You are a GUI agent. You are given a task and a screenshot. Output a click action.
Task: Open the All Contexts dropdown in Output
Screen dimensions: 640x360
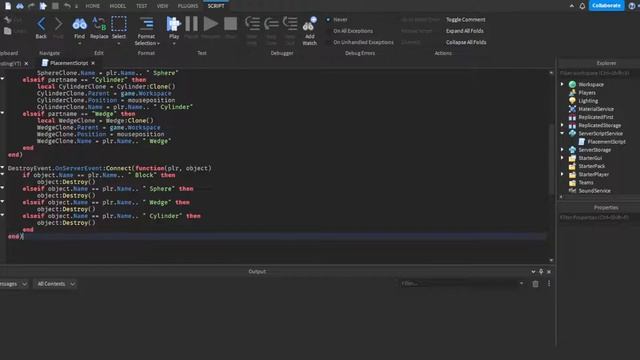point(56,284)
